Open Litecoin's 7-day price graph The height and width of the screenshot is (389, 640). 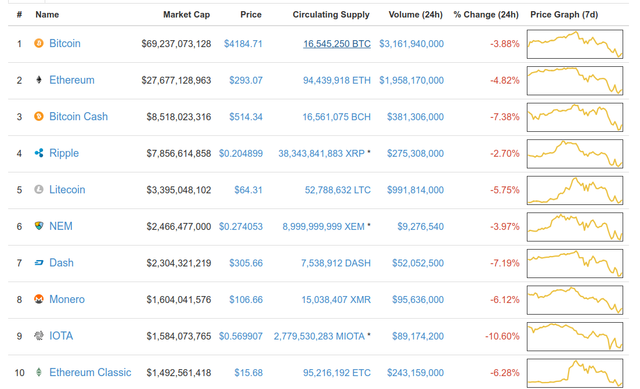point(575,190)
